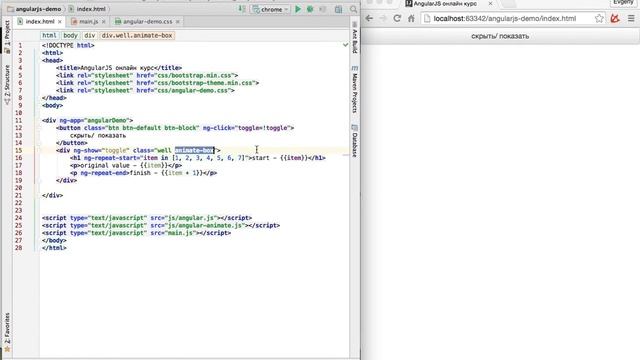Click the grayed run-with-coverage icon
The image size is (640, 360).
point(322,9)
